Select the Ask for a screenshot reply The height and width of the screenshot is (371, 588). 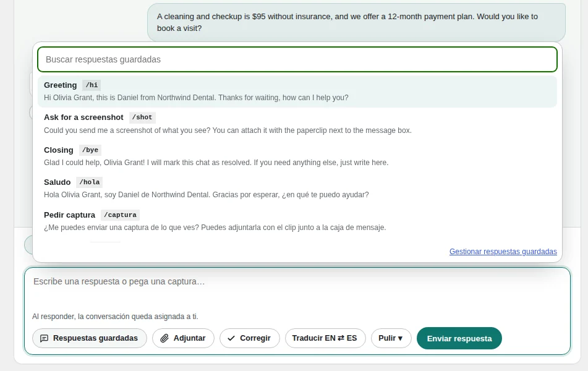297,124
